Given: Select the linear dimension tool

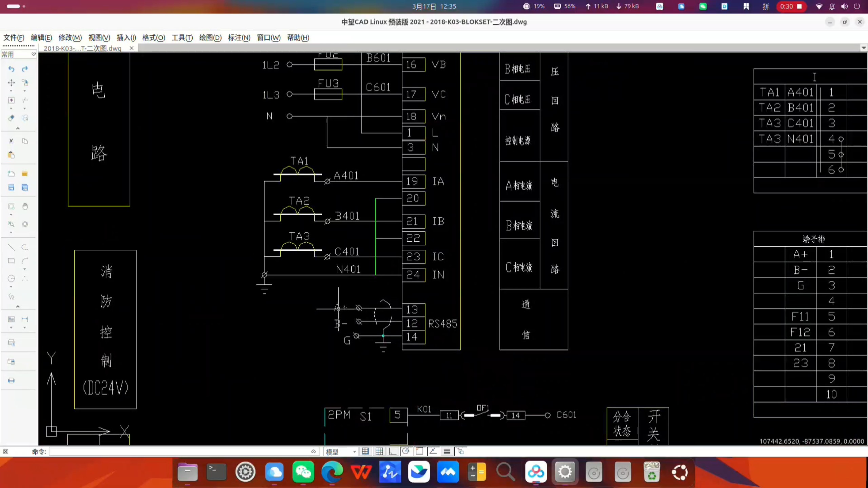Looking at the screenshot, I should (x=25, y=319).
